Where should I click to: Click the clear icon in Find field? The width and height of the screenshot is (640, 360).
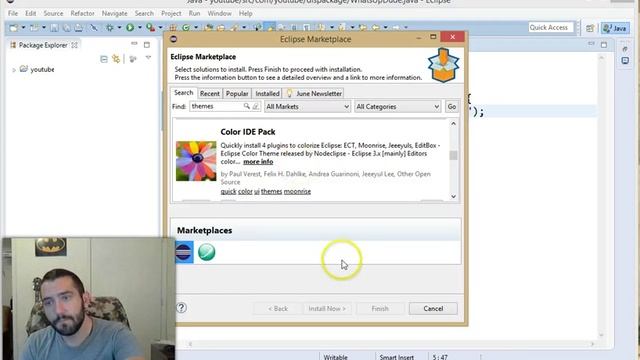coord(256,106)
